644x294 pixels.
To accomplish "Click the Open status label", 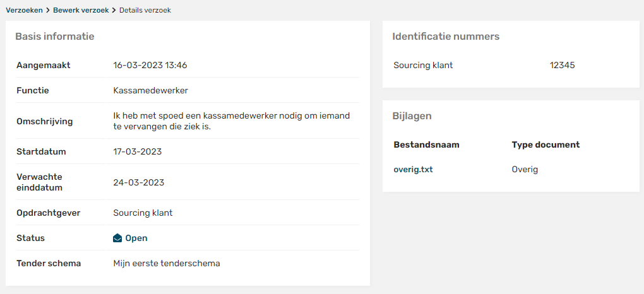I will point(136,238).
